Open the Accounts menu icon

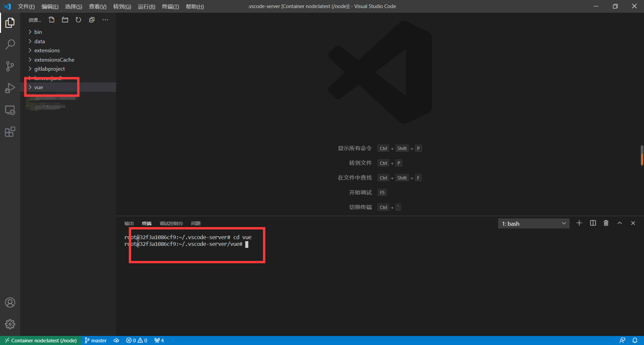[10, 302]
